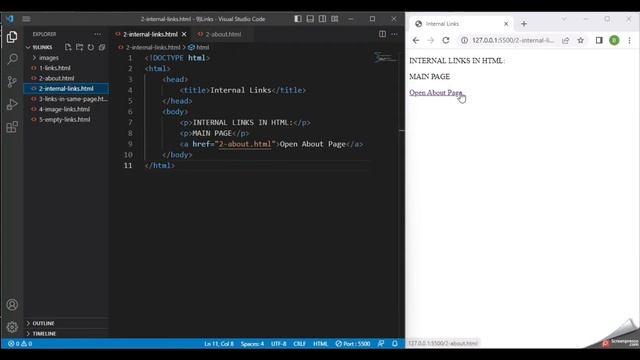640x360 pixels.
Task: Close the 2-internal-links.html editor tab
Action: pos(184,34)
